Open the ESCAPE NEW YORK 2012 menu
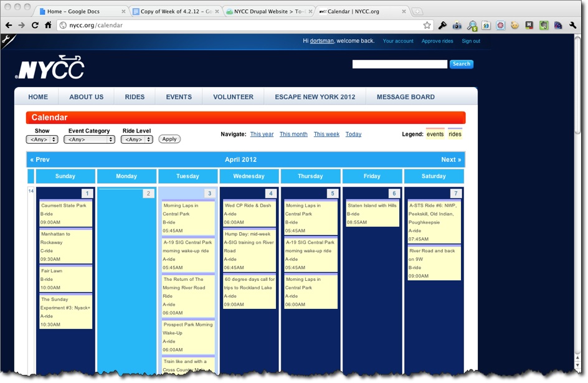This screenshot has width=588, height=383. pos(315,97)
